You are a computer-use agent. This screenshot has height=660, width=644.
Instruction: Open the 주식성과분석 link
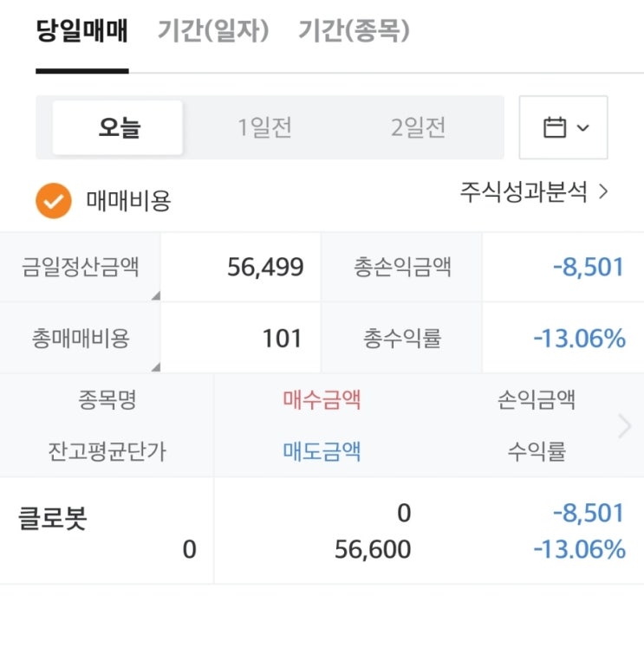pos(534,191)
